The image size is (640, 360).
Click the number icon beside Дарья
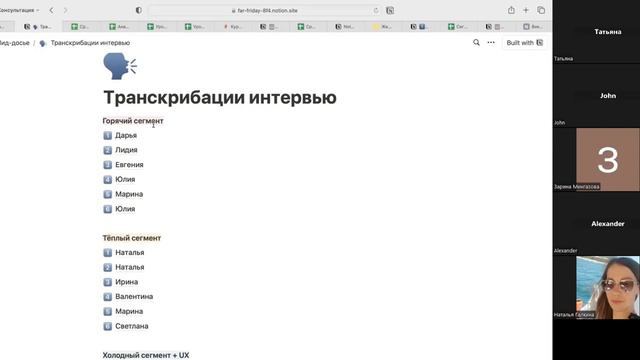[x=107, y=136]
